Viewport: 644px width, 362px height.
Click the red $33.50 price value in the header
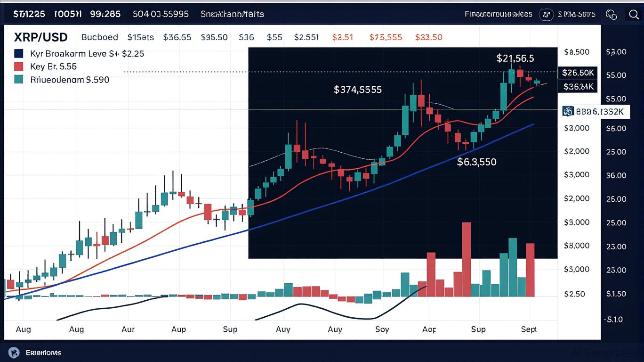point(428,37)
